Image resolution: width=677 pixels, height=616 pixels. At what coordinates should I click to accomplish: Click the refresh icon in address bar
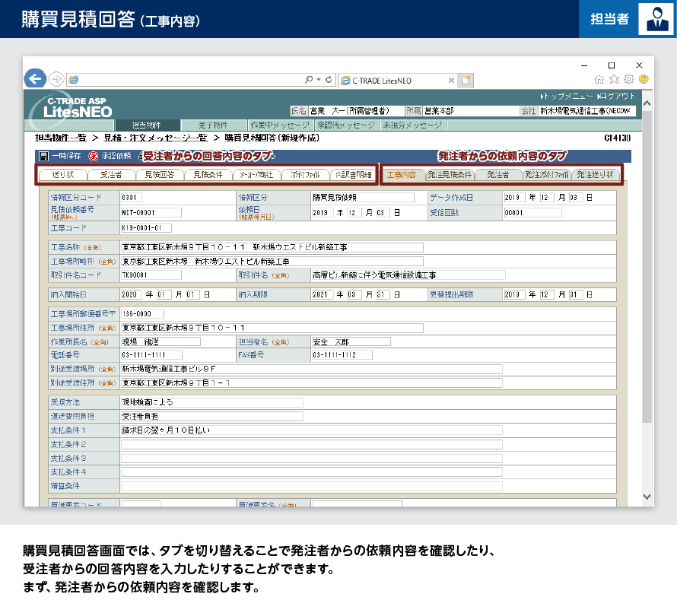click(328, 79)
